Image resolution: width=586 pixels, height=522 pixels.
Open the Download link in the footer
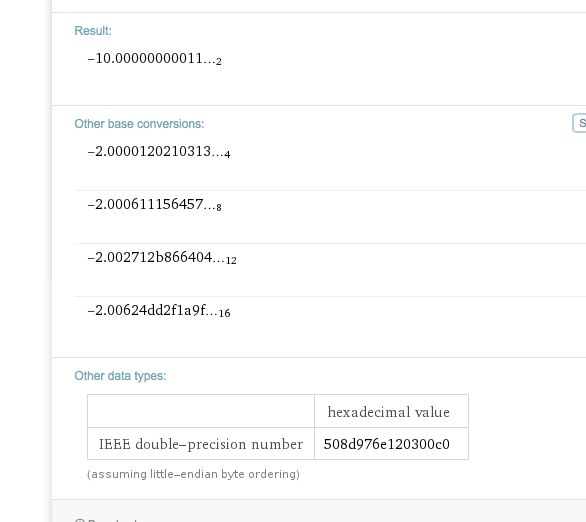[112, 520]
